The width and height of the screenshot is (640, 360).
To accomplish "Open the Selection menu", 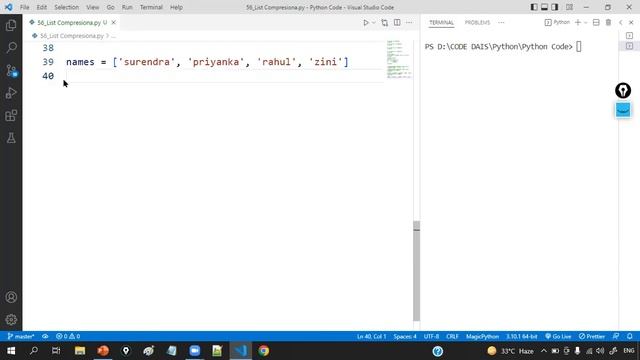I will (x=67, y=7).
